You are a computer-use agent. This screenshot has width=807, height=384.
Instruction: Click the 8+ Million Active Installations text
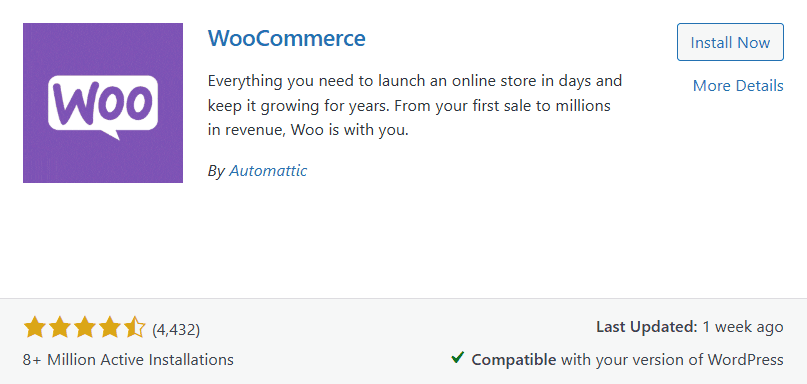pos(128,359)
